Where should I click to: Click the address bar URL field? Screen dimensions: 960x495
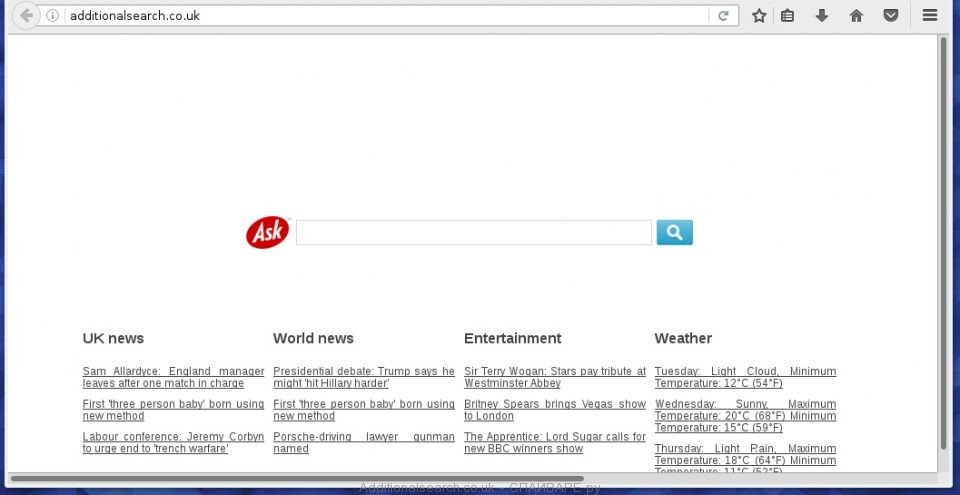tap(380, 16)
